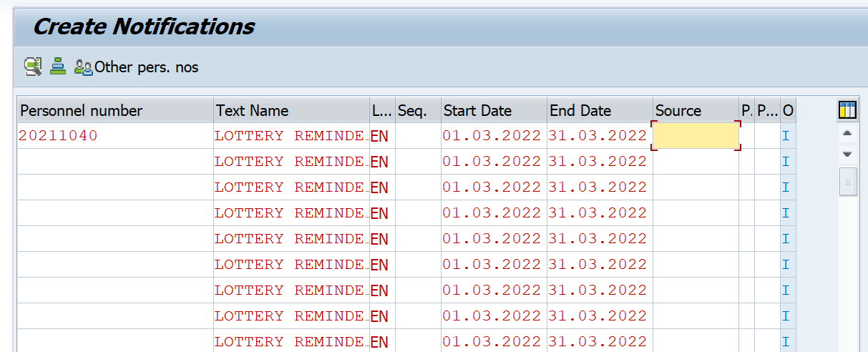Click End Date 31.03.2022 in the 20211040 row
Viewport: 868px width, 352px height.
click(600, 136)
